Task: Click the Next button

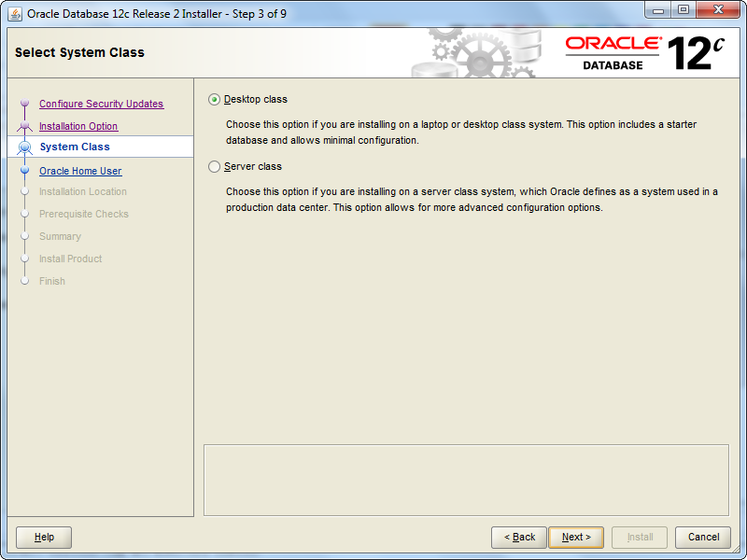Action: [576, 538]
